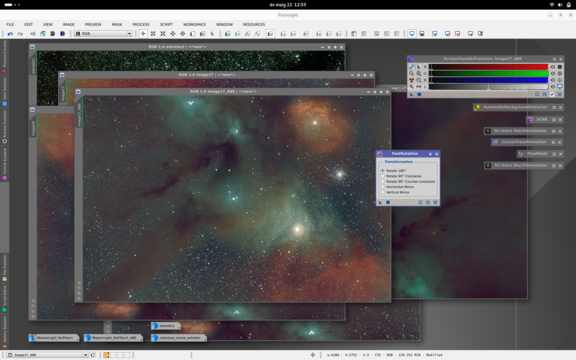Expand the CurvesTransformation collapsed window
576x360 pixels.
[x=553, y=142]
